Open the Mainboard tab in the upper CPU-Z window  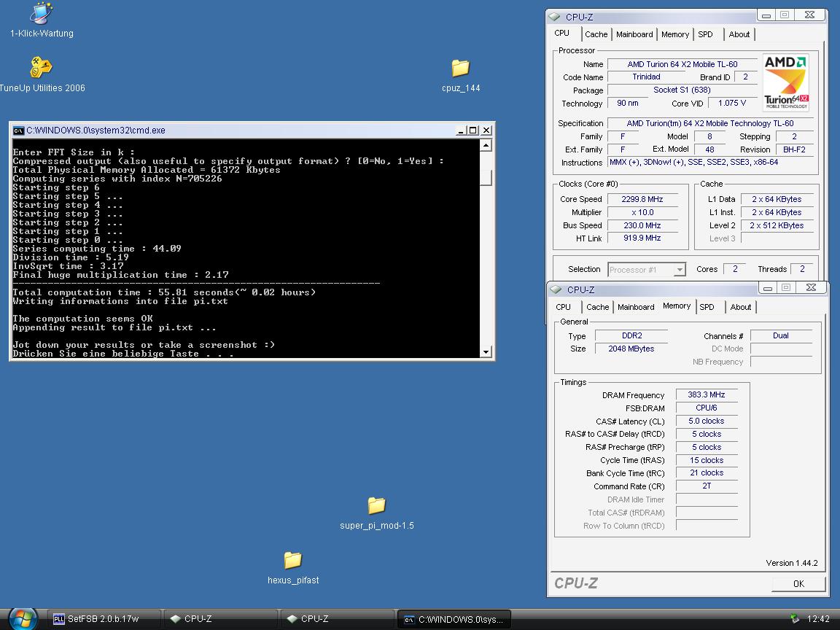[x=634, y=34]
